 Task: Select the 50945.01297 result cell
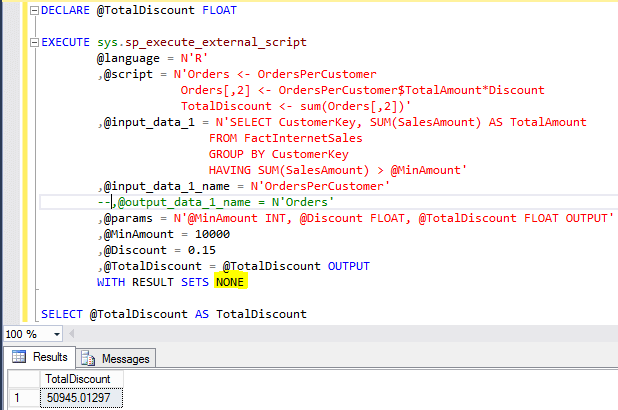[81, 398]
